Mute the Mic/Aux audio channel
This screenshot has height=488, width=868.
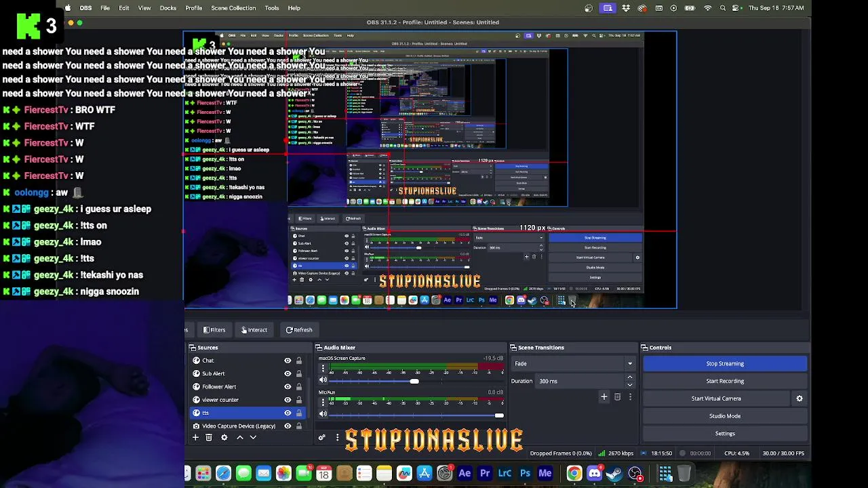[323, 414]
